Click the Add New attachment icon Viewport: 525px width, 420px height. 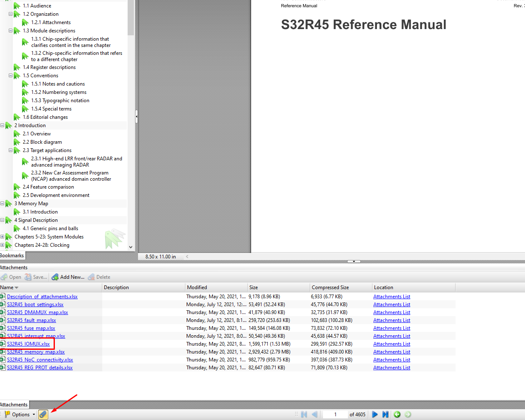pos(55,277)
